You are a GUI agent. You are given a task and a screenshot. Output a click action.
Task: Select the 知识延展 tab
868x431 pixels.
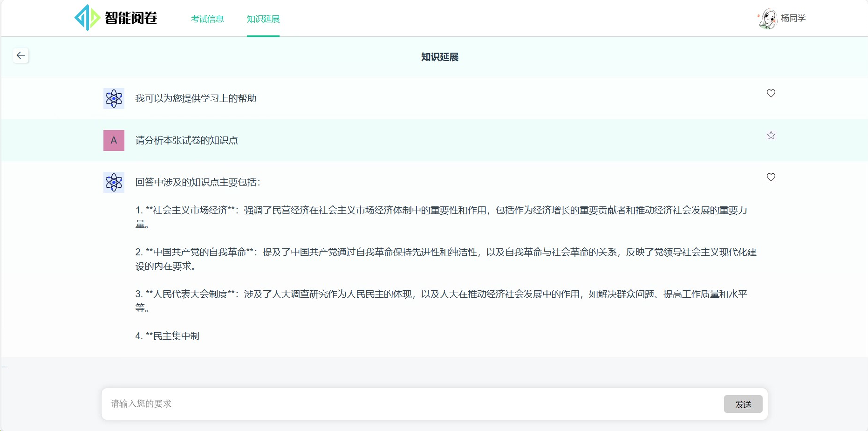coord(262,19)
